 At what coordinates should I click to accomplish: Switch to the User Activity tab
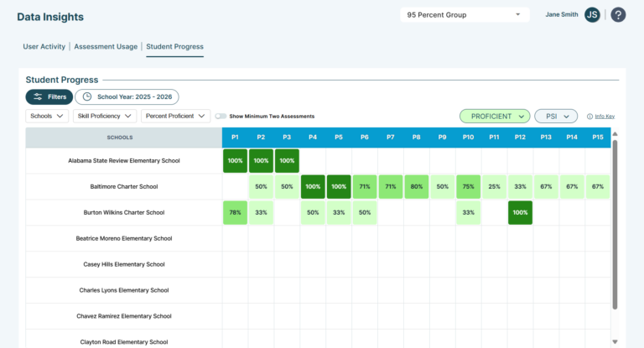click(44, 46)
